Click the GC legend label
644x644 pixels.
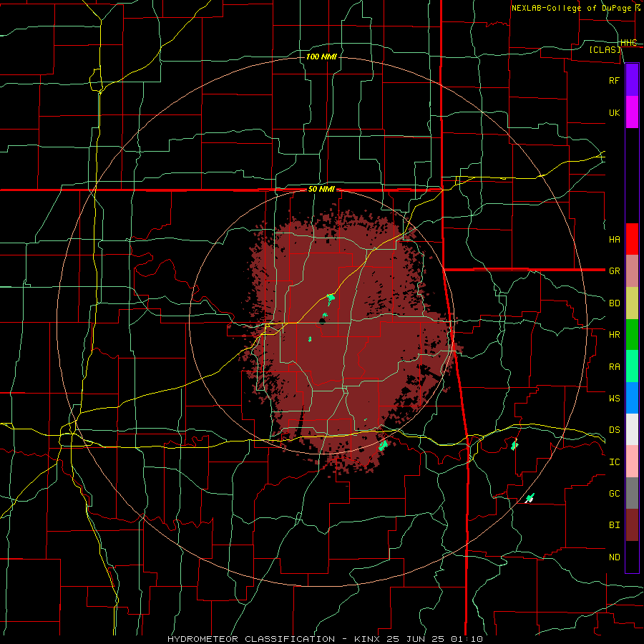tap(615, 494)
